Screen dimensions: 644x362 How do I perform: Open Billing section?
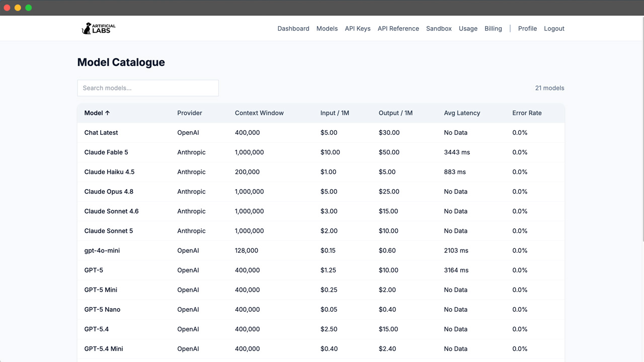coord(493,29)
